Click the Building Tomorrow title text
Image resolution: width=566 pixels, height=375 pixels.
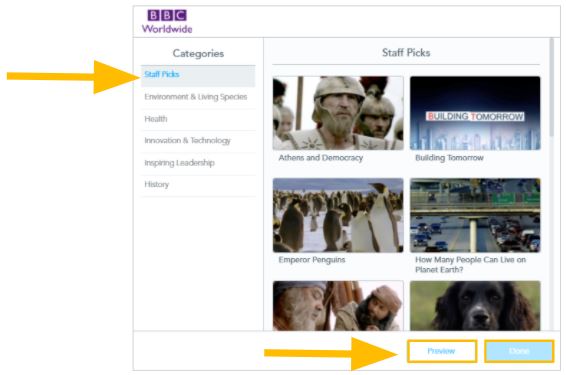[449, 158]
